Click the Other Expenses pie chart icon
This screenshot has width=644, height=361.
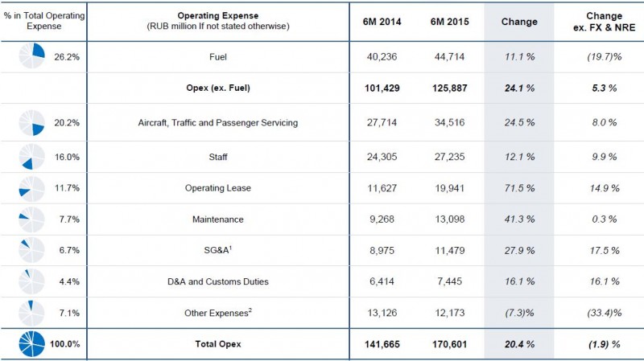pyautogui.click(x=31, y=312)
